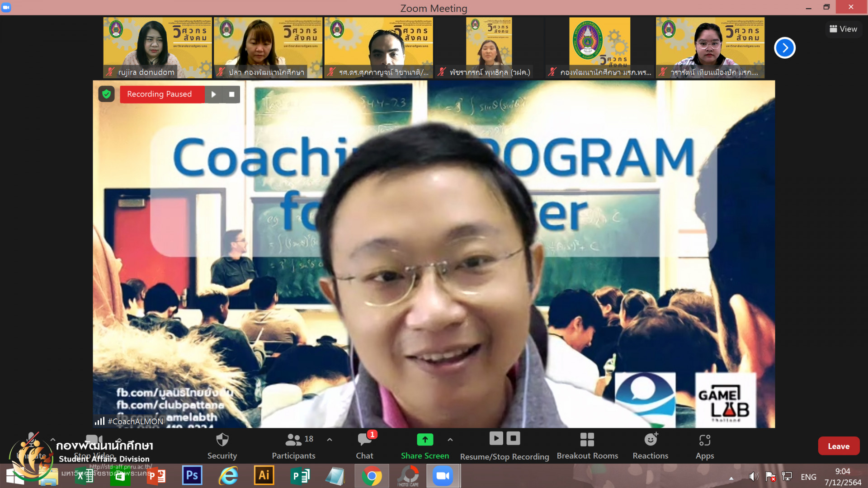Click the green Share Screen icon
Image resolution: width=868 pixels, height=488 pixels.
(x=425, y=439)
